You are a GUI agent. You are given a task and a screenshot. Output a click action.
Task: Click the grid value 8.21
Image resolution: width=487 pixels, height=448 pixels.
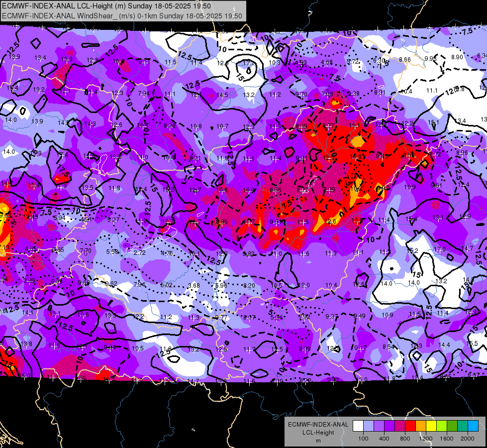coord(195,158)
